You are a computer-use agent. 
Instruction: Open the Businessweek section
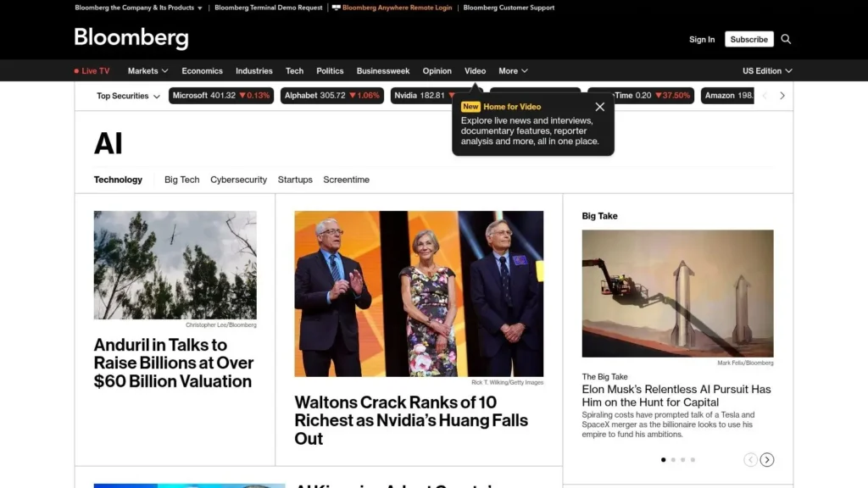(x=382, y=70)
